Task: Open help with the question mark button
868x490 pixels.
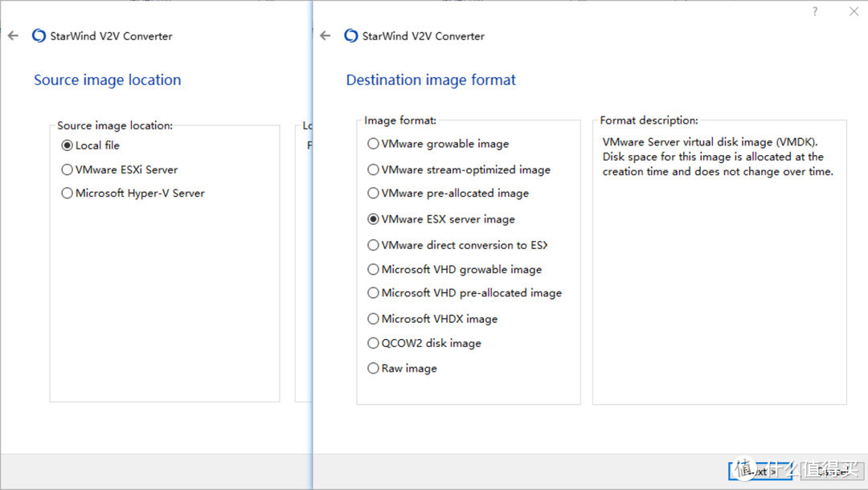Action: [815, 11]
